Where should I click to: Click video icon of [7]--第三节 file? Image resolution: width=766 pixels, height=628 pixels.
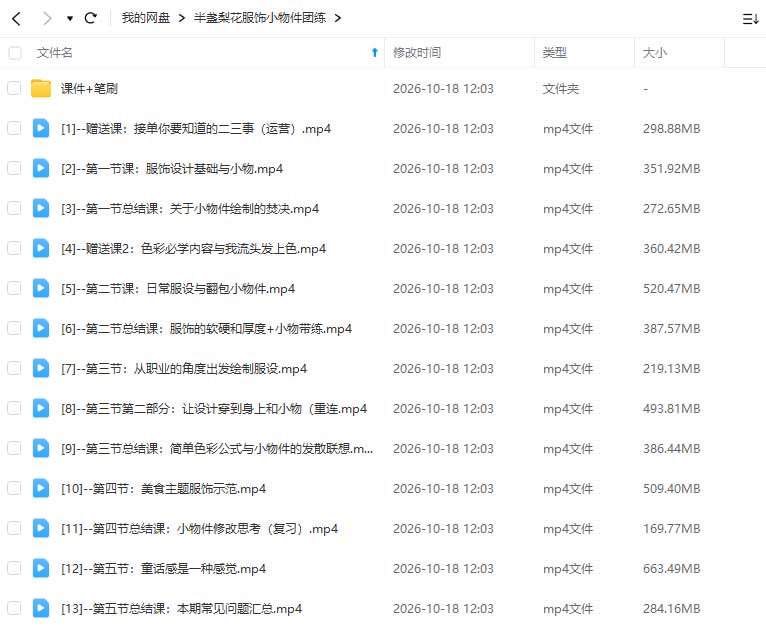coord(41,369)
